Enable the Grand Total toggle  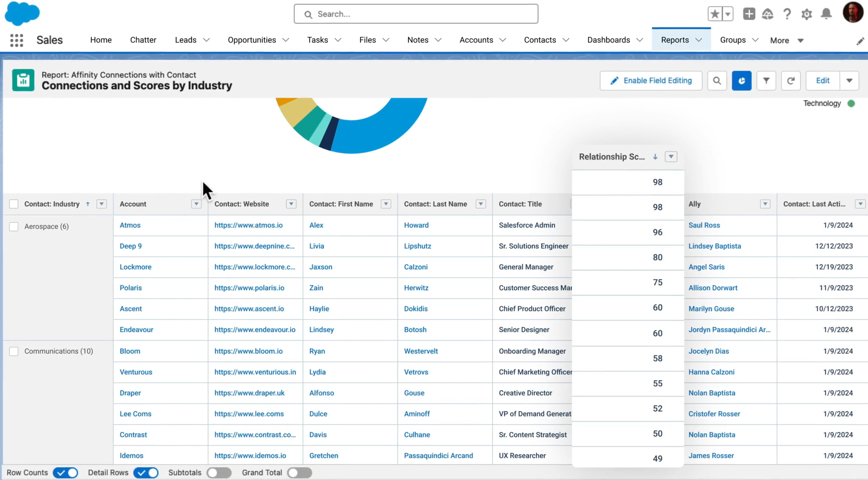300,473
